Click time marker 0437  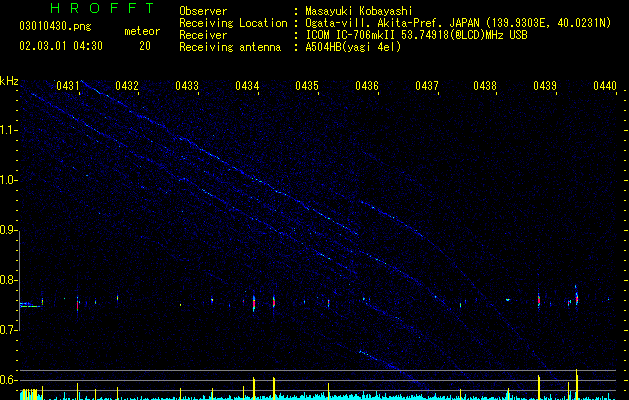[427, 85]
